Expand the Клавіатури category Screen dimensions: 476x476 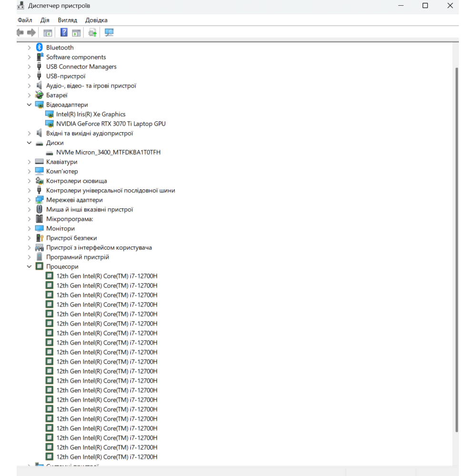[x=29, y=162]
